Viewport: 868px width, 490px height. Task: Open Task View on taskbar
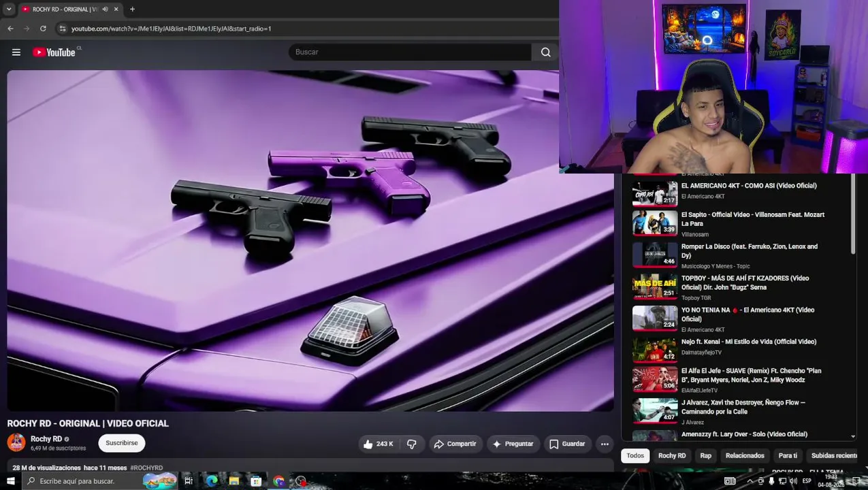coord(189,481)
